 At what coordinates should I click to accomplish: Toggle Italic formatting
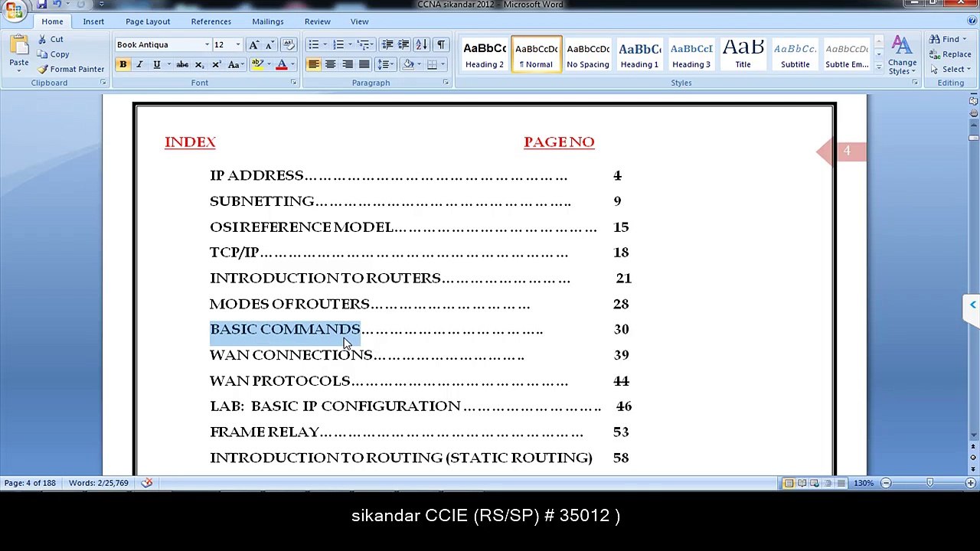tap(139, 64)
